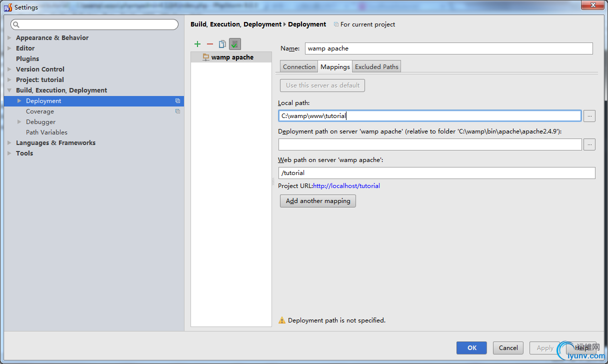Expand Languages & Frameworks section
The width and height of the screenshot is (608, 364).
[9, 143]
